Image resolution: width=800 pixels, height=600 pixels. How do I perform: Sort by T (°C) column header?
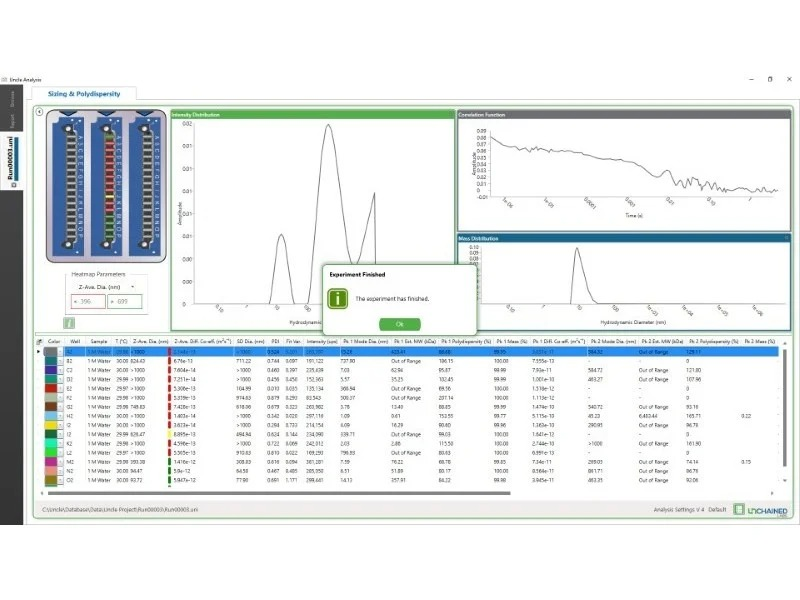point(121,341)
